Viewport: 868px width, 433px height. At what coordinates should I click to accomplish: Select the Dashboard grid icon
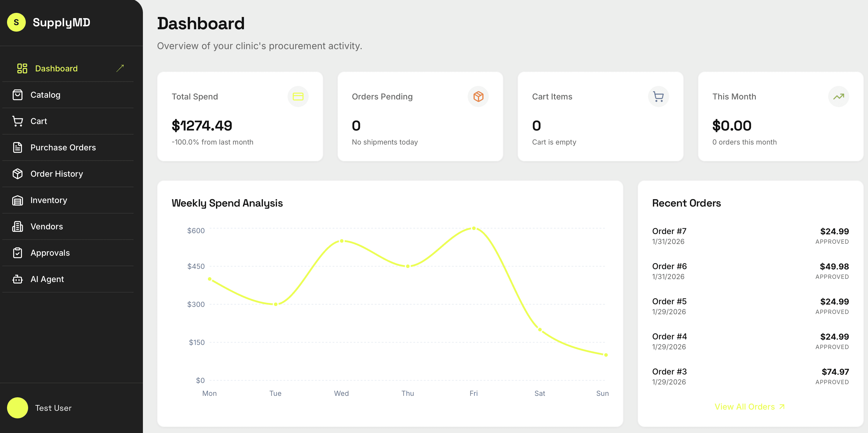(x=22, y=68)
